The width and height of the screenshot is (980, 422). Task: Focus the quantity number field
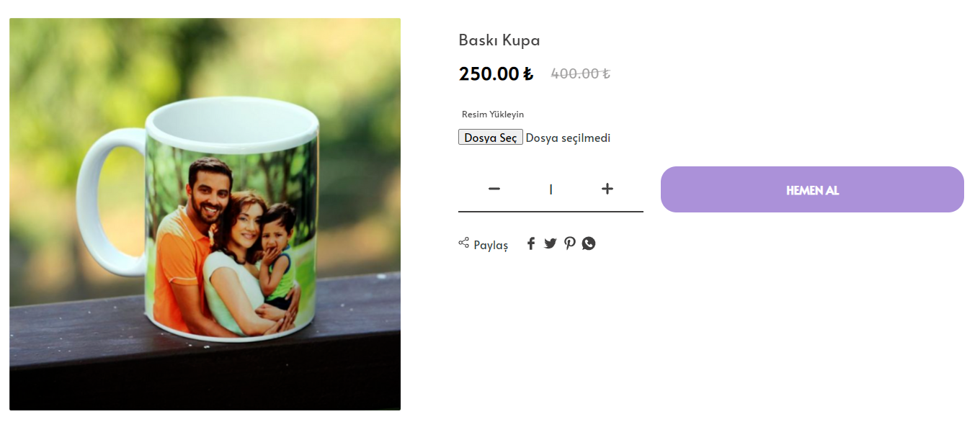click(x=551, y=189)
